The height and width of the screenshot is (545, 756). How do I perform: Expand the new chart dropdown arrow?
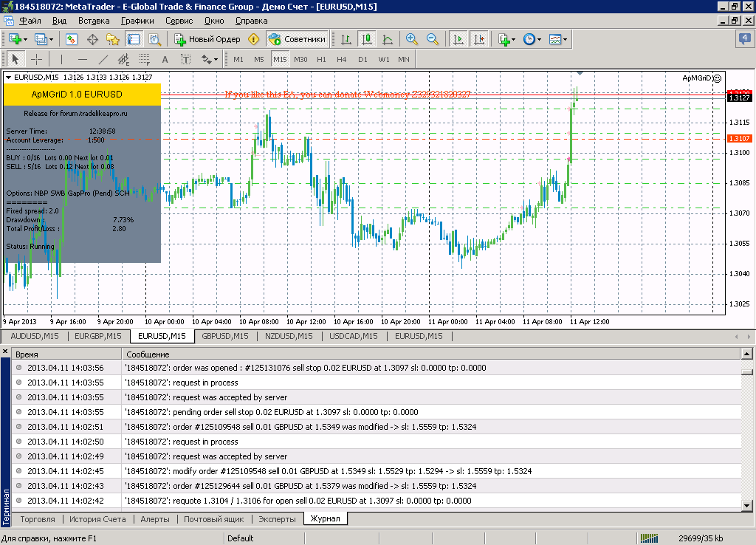pyautogui.click(x=25, y=40)
